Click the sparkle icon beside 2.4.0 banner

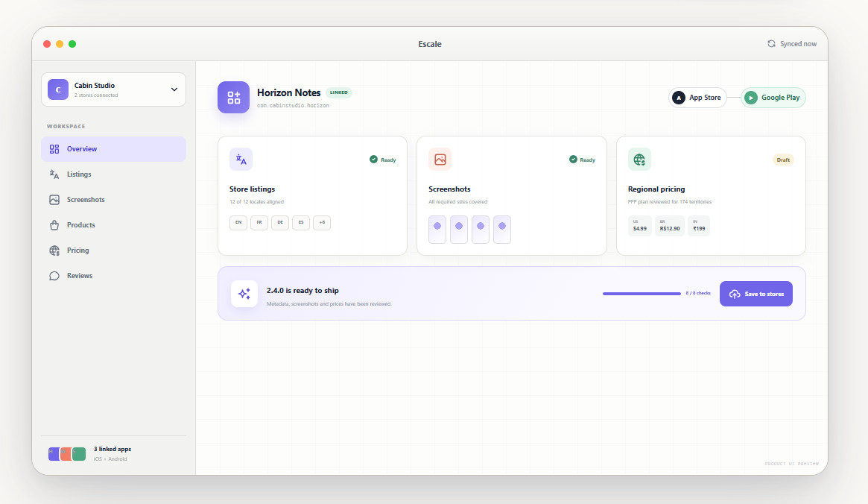[244, 294]
